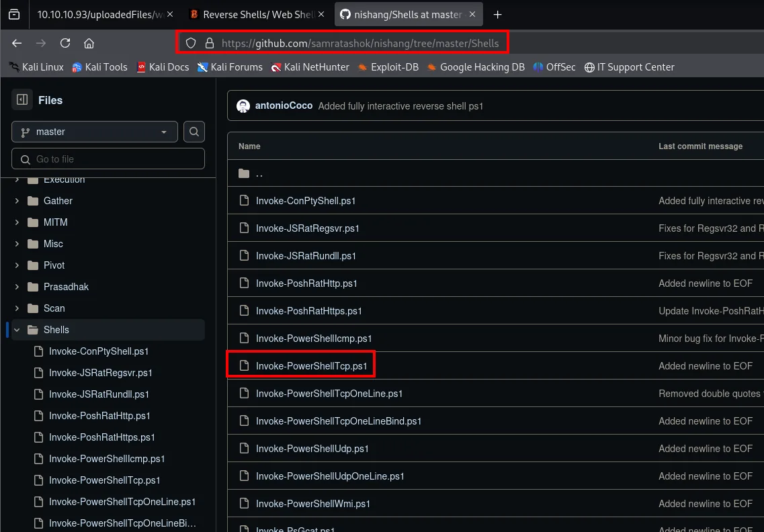Select Invoke-ConPtyShell.ps1 in sidebar tree
Screen dimensions: 764x532
tap(98, 351)
